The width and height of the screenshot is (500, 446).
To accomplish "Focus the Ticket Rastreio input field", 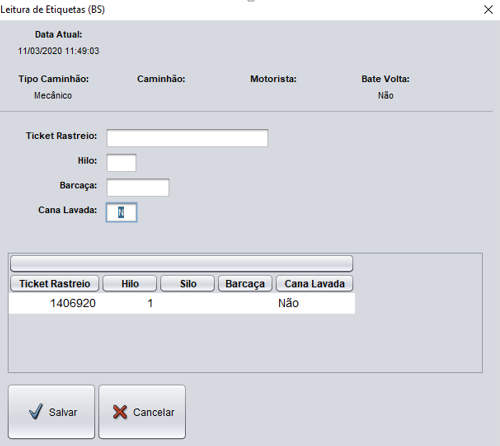I will point(187,138).
